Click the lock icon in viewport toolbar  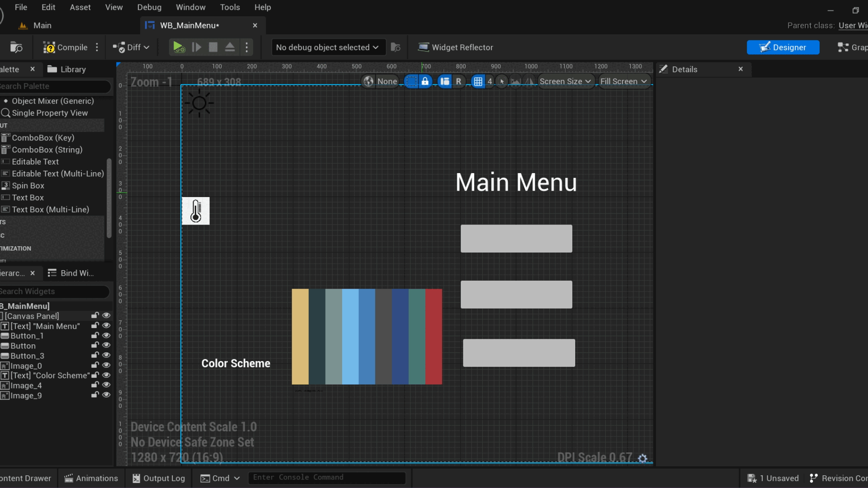coord(425,82)
